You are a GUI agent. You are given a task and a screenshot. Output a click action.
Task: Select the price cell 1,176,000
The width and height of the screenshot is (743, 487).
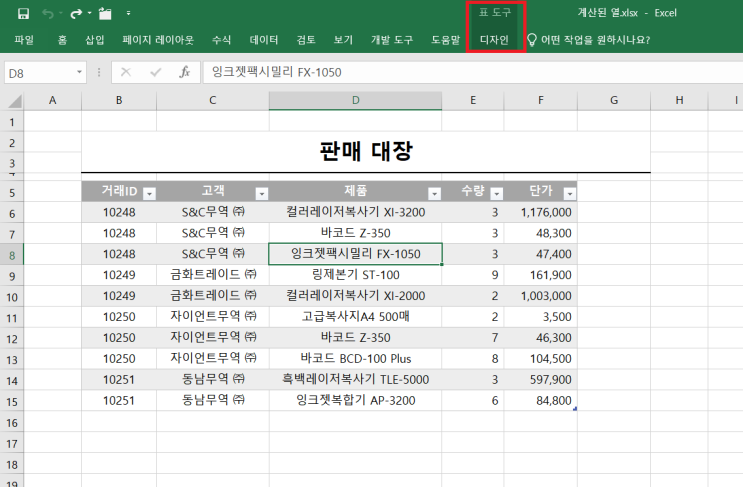coord(541,212)
